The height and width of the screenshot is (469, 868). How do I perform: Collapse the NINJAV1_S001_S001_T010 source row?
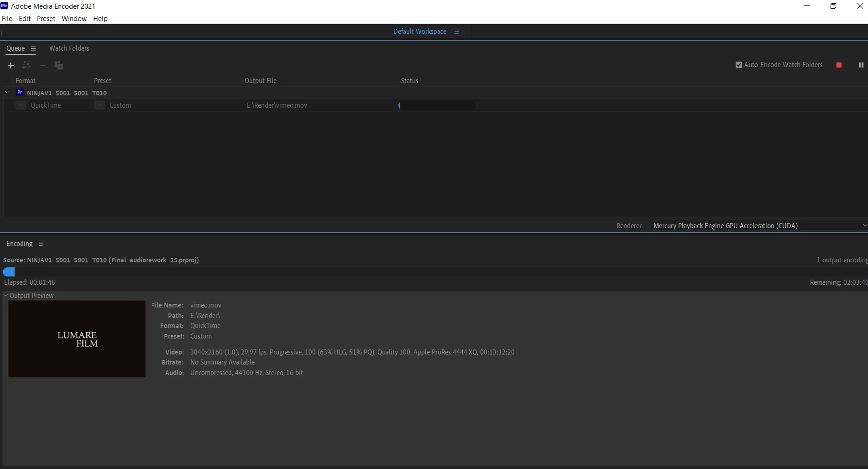click(x=7, y=92)
